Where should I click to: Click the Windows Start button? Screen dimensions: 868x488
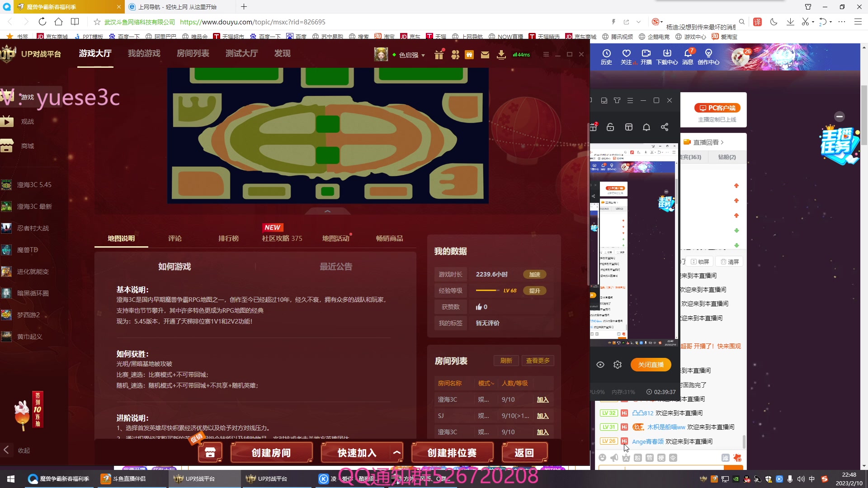click(11, 479)
